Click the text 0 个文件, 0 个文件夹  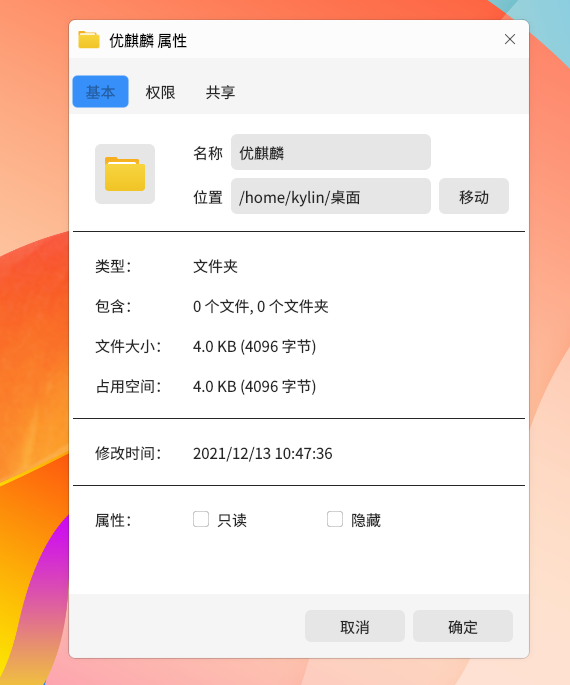coord(261,307)
